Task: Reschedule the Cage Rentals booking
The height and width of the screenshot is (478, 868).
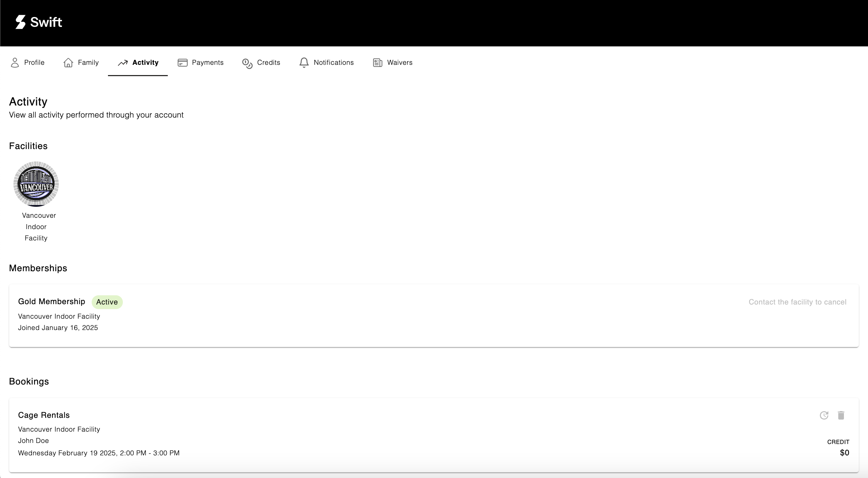Action: click(x=824, y=415)
